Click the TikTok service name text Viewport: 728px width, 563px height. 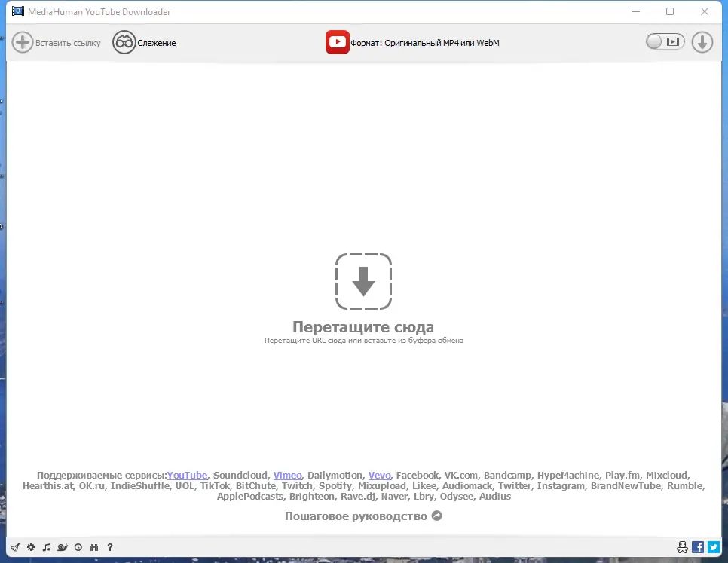point(215,486)
